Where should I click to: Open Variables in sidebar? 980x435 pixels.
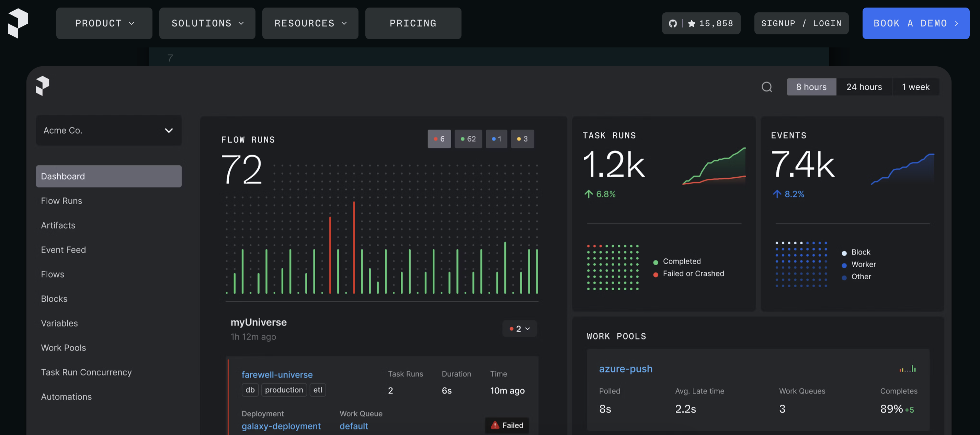pos(59,323)
